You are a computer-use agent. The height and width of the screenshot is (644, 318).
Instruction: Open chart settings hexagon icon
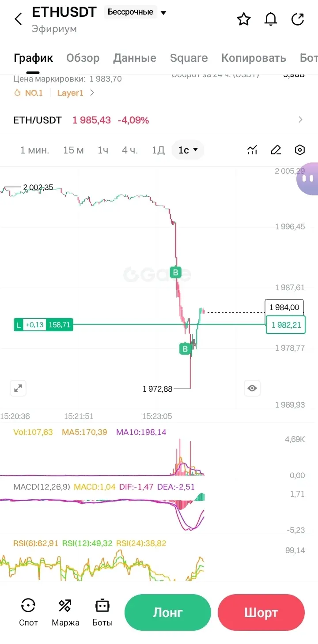300,150
